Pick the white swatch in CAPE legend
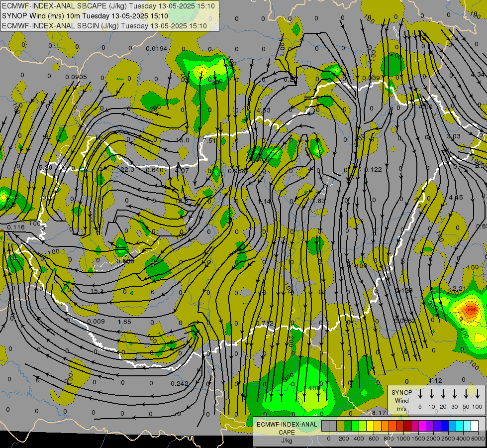 (474, 426)
